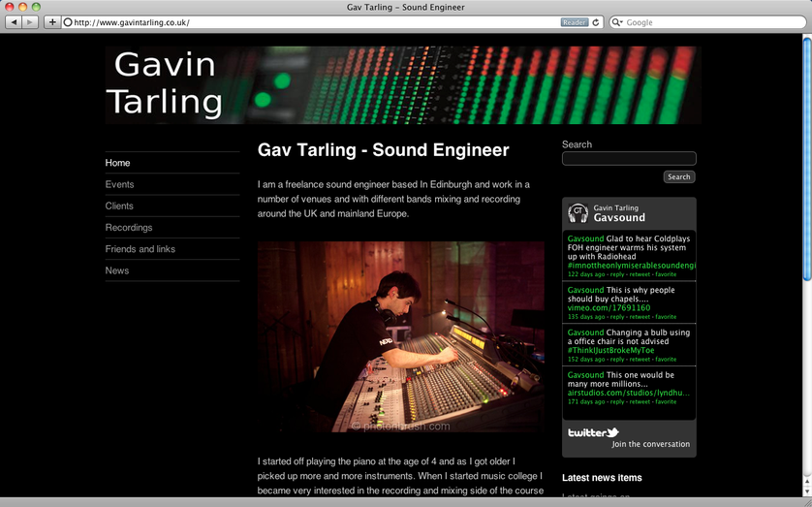Open the #imnottheonlymiserablesoundengi hashtag link
This screenshot has width=812, height=507.
coord(631,266)
